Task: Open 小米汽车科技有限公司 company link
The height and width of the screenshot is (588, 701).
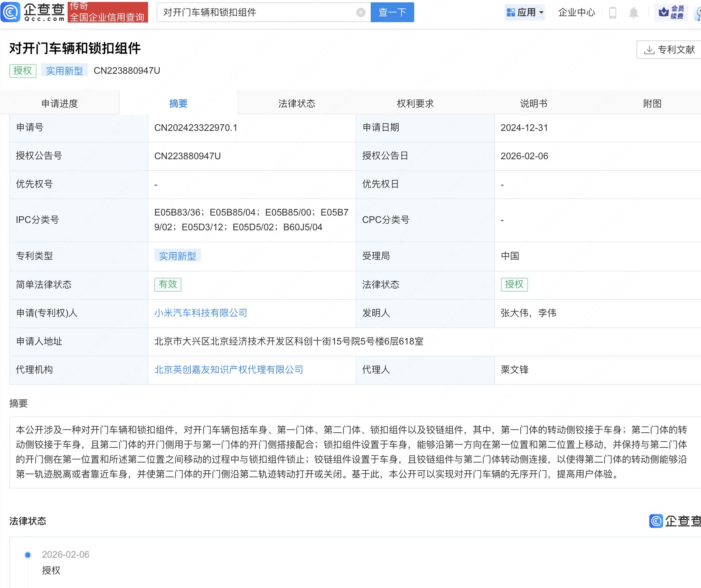Action: click(x=201, y=313)
